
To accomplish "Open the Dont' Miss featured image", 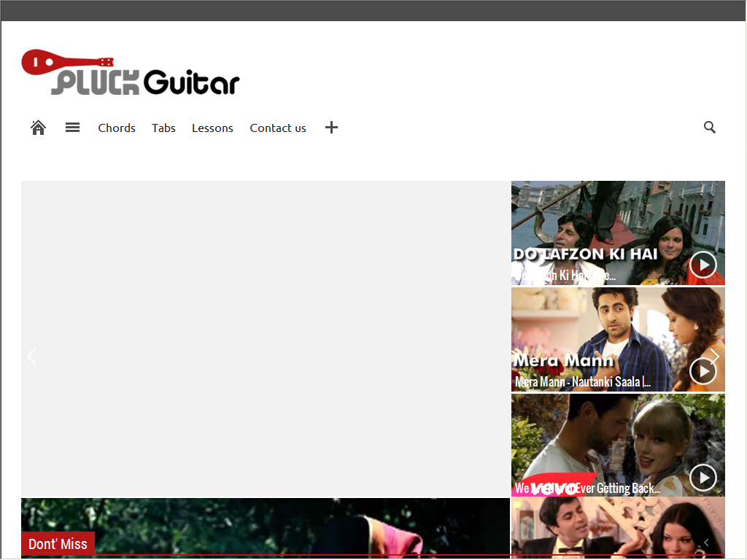I will point(266,528).
